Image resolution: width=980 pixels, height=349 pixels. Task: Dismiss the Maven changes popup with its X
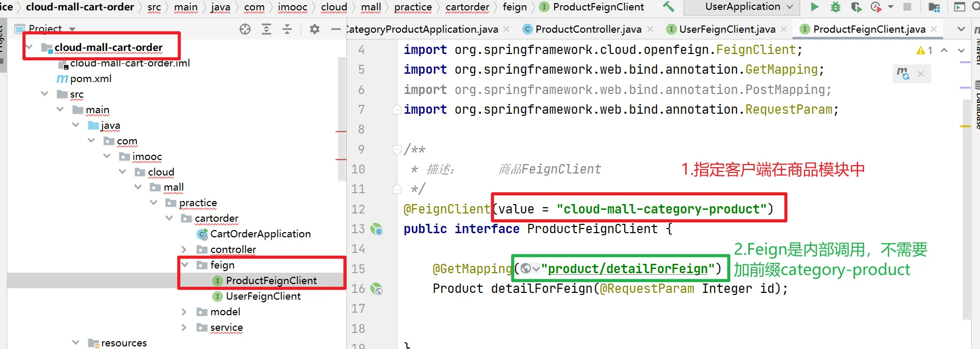tap(921, 74)
